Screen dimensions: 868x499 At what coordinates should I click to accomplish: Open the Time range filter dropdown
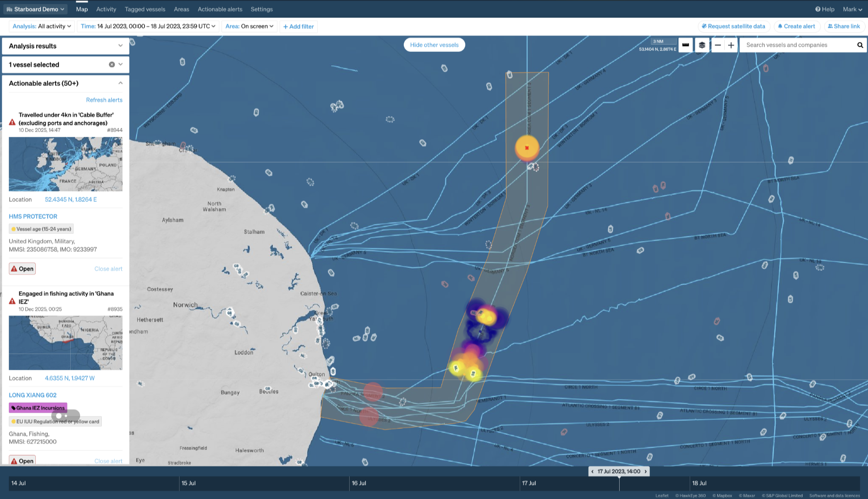pos(148,26)
